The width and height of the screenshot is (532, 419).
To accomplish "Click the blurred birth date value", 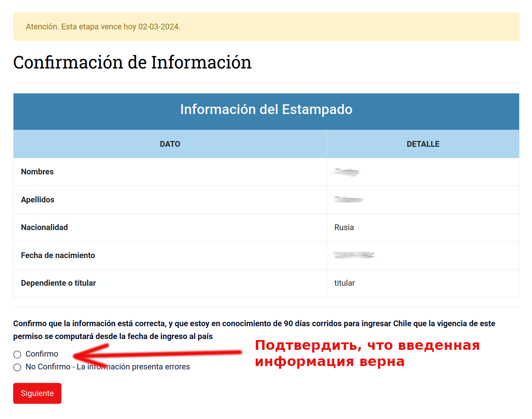I will click(354, 255).
